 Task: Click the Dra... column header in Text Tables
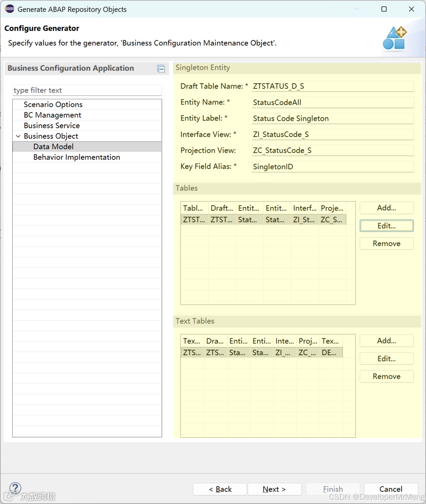pyautogui.click(x=216, y=341)
